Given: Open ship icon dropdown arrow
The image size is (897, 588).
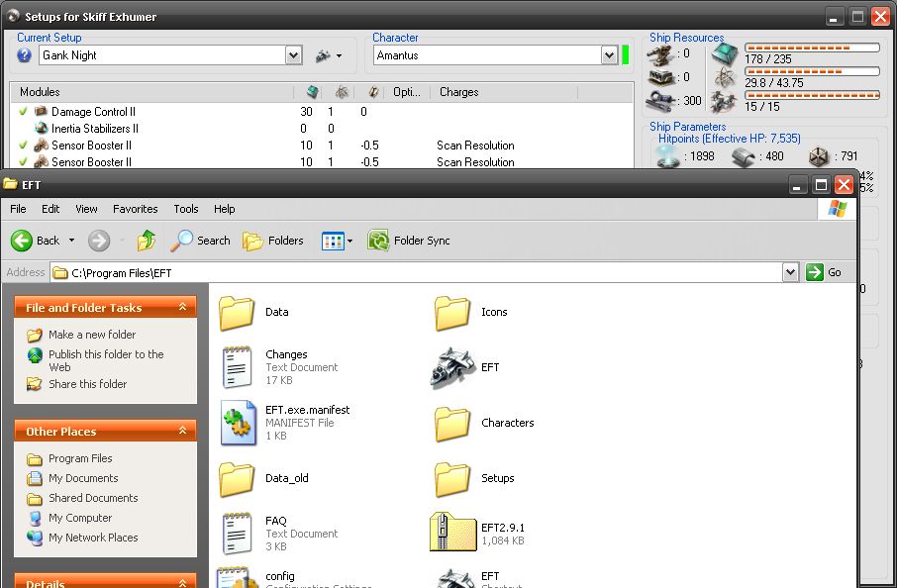Looking at the screenshot, I should tap(340, 56).
